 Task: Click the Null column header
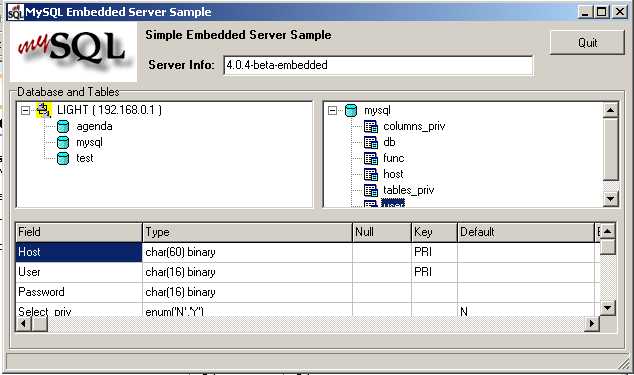382,232
